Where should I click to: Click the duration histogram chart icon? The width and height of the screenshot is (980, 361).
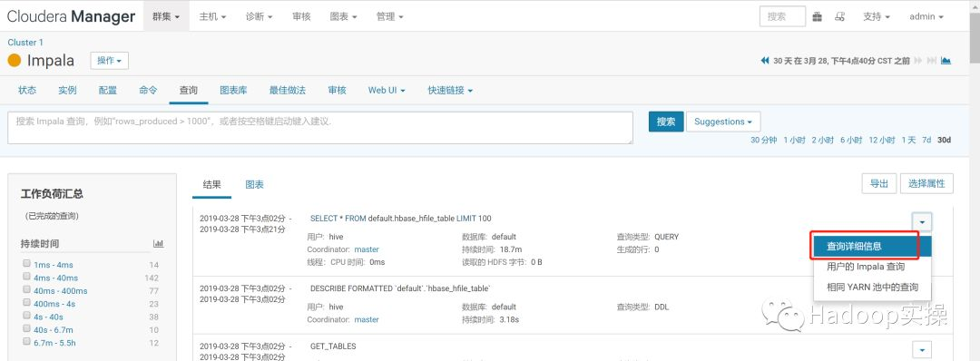pos(158,244)
